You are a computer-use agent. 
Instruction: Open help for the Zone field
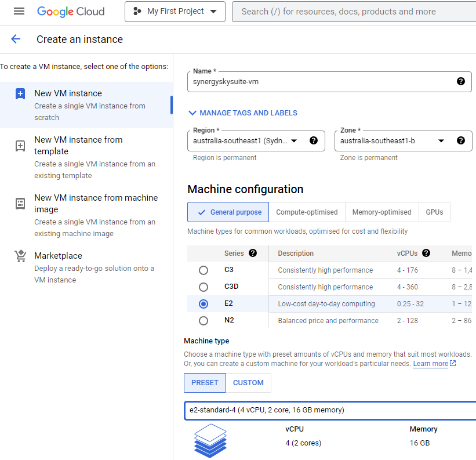(x=460, y=140)
